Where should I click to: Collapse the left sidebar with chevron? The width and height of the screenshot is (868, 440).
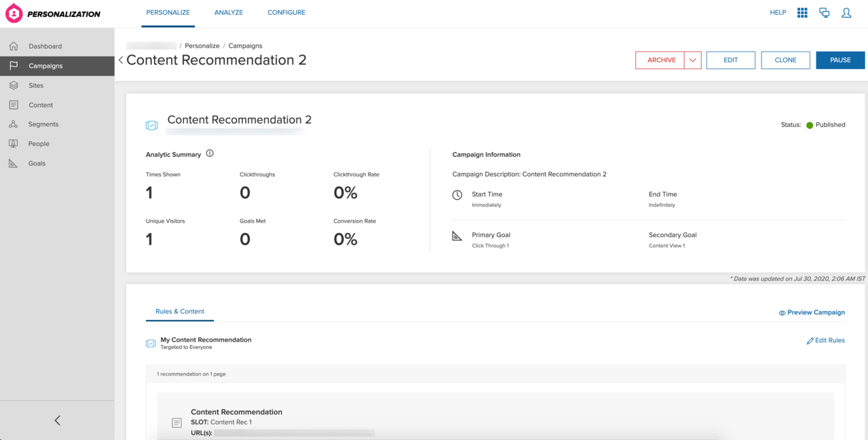[x=57, y=420]
